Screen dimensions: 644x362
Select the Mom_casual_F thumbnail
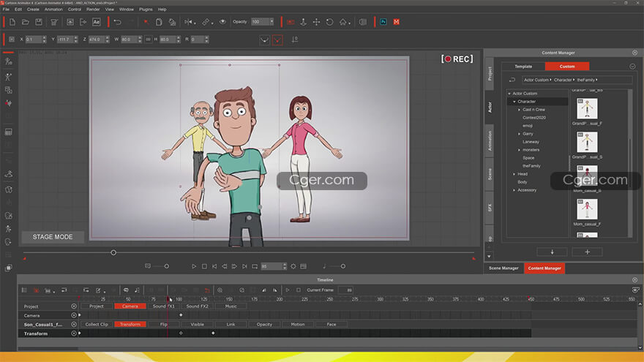click(x=587, y=209)
